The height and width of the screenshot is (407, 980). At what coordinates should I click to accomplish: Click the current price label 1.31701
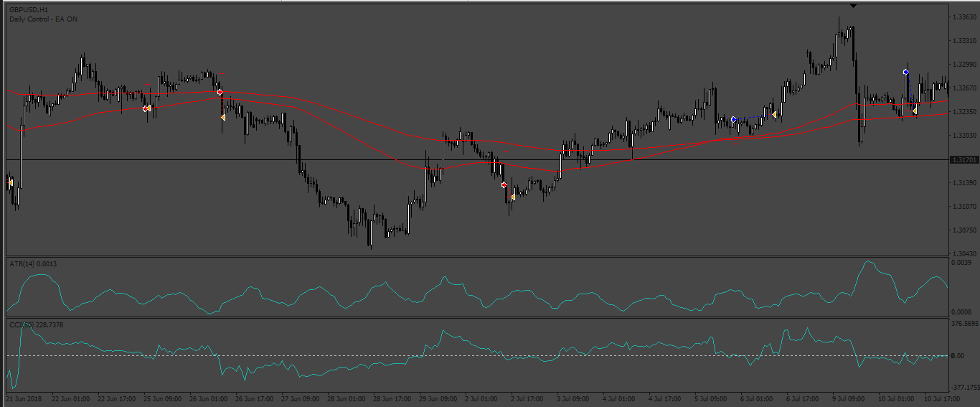coord(964,160)
